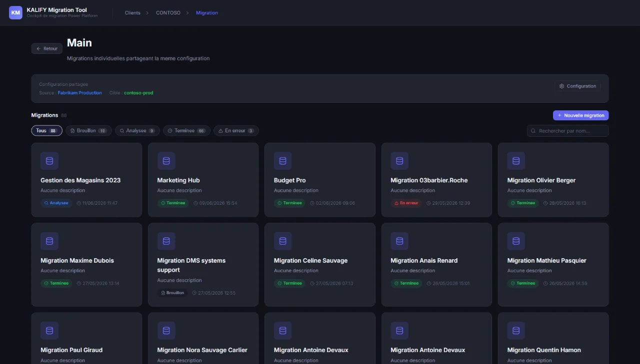This screenshot has width=640, height=364.
Task: Open Migration Quentin Hamon title
Action: 544,350
